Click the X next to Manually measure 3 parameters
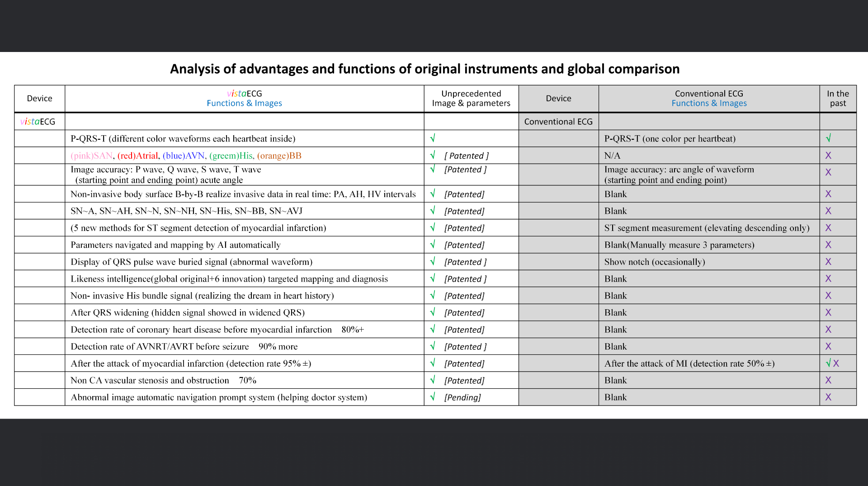This screenshot has width=868, height=486. click(828, 245)
